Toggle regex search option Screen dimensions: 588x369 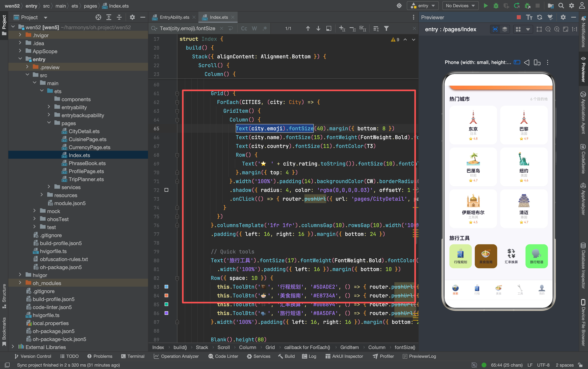[x=265, y=29]
